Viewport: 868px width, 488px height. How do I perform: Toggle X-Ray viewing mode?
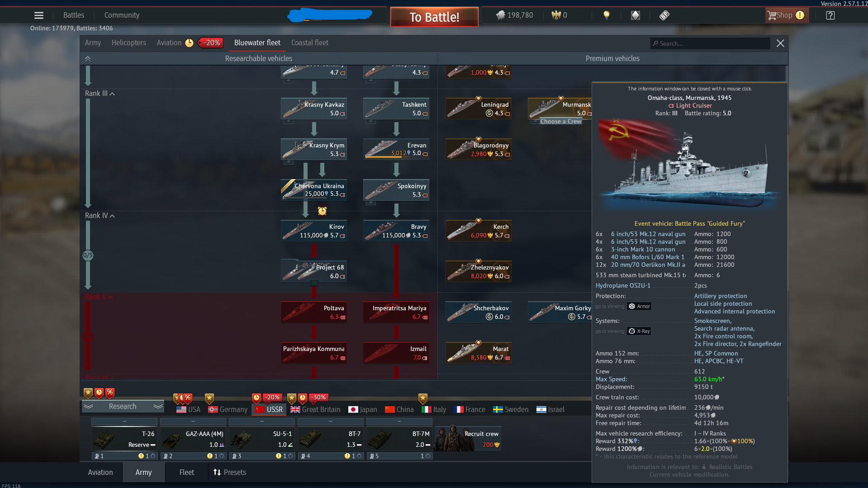(639, 332)
